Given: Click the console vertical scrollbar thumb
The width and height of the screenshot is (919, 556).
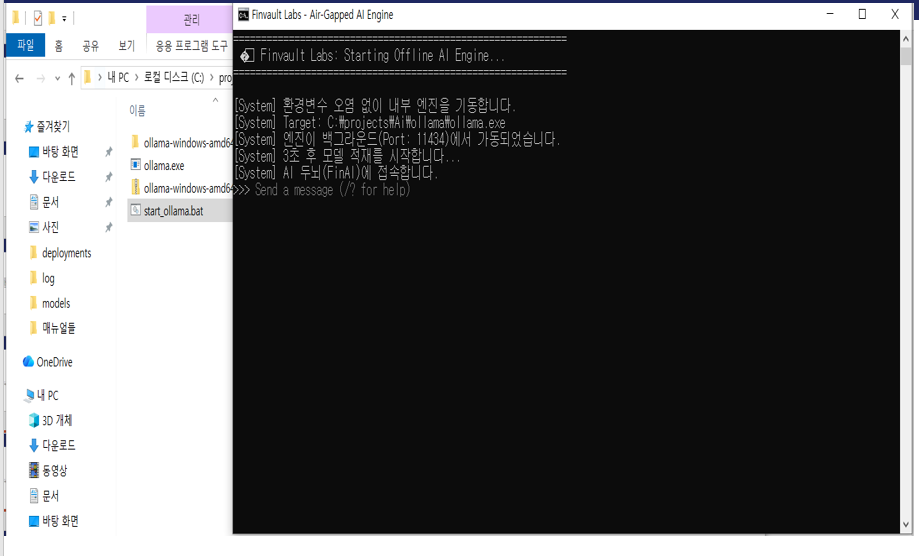Looking at the screenshot, I should point(906,57).
